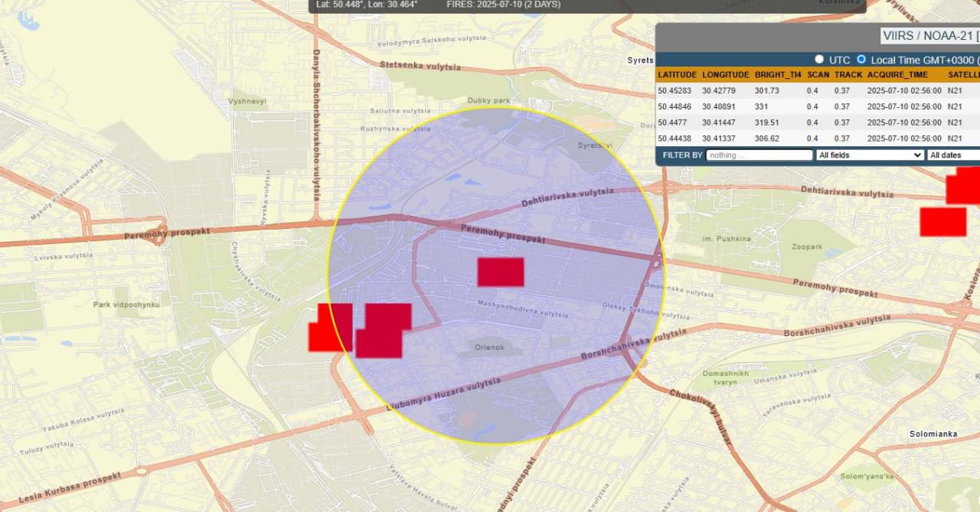The width and height of the screenshot is (980, 512).
Task: Click the Solomianka map label
Action: pyautogui.click(x=933, y=434)
